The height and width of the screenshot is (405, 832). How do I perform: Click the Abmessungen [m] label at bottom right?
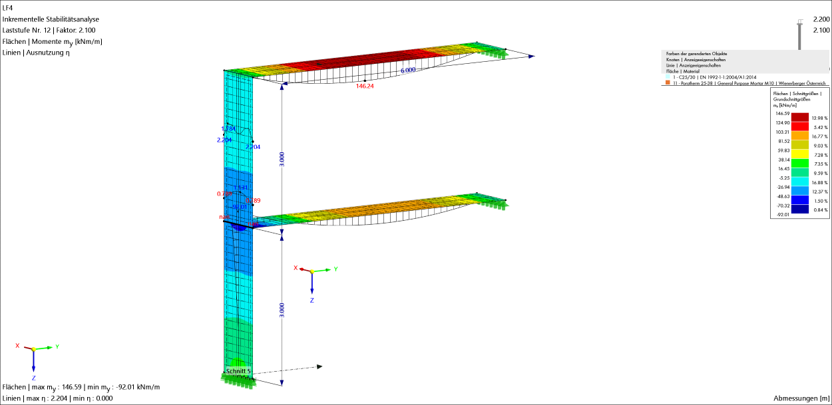pyautogui.click(x=799, y=398)
